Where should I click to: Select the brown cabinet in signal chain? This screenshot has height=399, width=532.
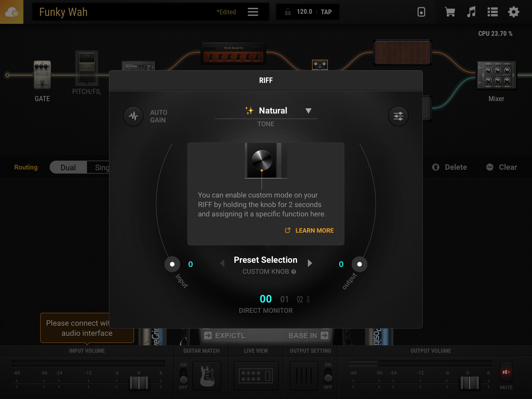(402, 52)
